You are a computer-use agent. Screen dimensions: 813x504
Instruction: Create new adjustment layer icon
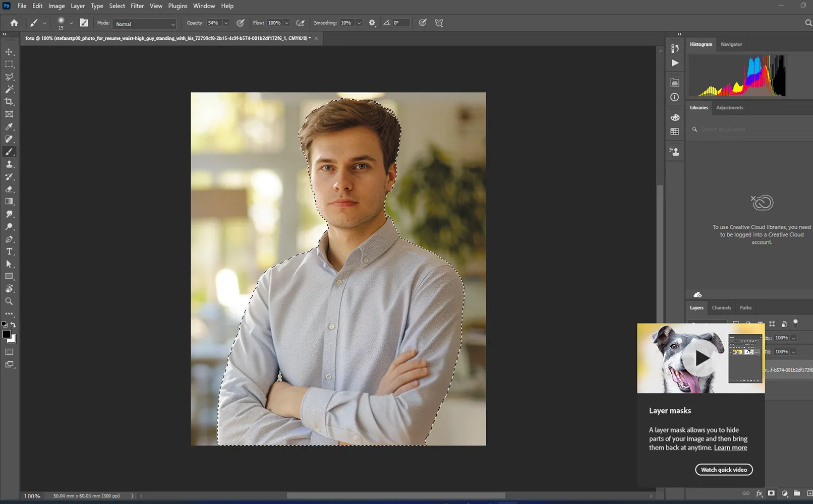784,493
